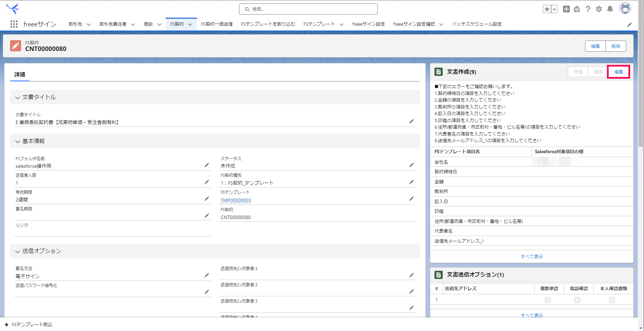Open the Setup gear icon
The height and width of the screenshot is (331, 644).
[599, 9]
